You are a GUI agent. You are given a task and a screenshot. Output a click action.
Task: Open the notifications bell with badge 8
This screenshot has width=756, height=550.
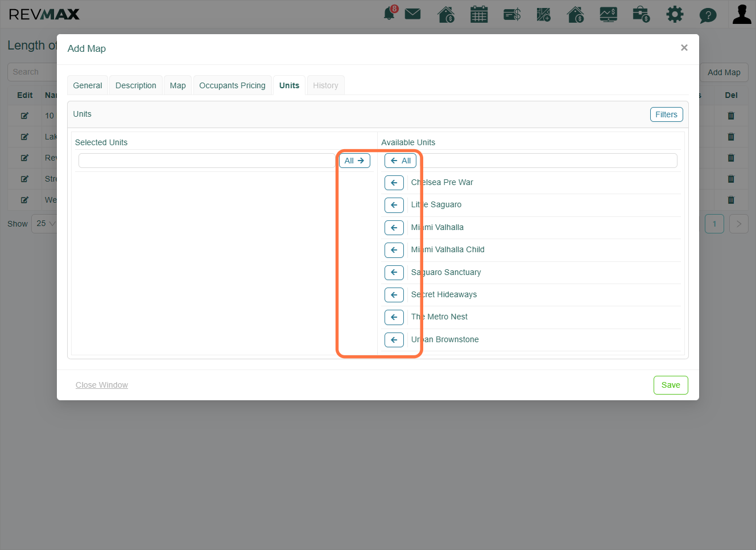[x=390, y=13]
